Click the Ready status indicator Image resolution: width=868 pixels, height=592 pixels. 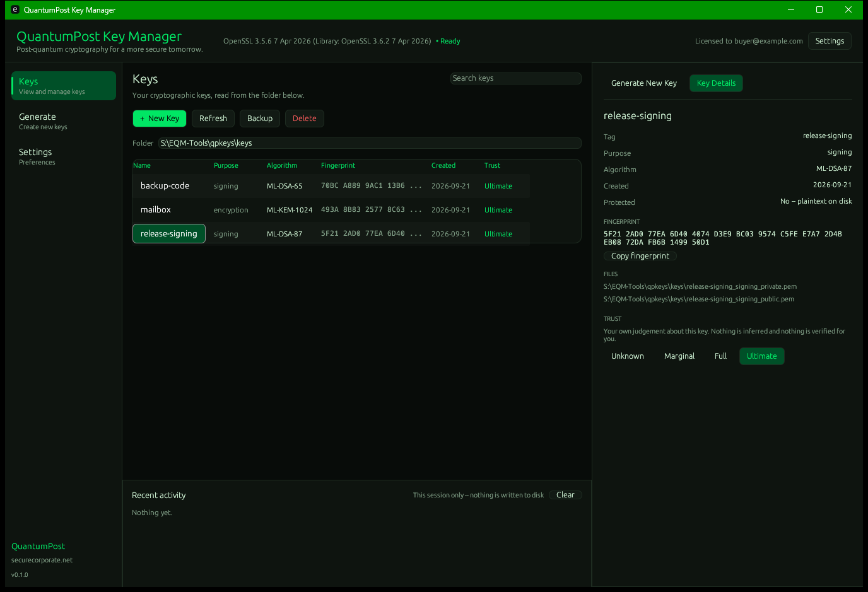[x=449, y=41]
